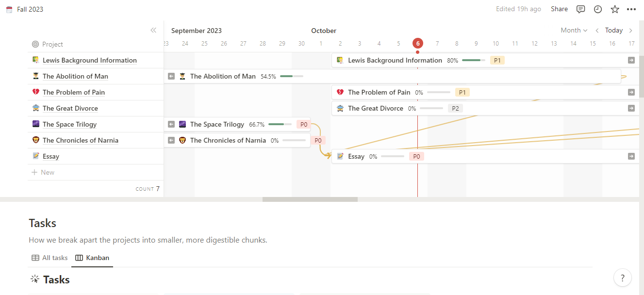This screenshot has width=644, height=295.
Task: Open the page updates clock icon
Action: [x=598, y=9]
